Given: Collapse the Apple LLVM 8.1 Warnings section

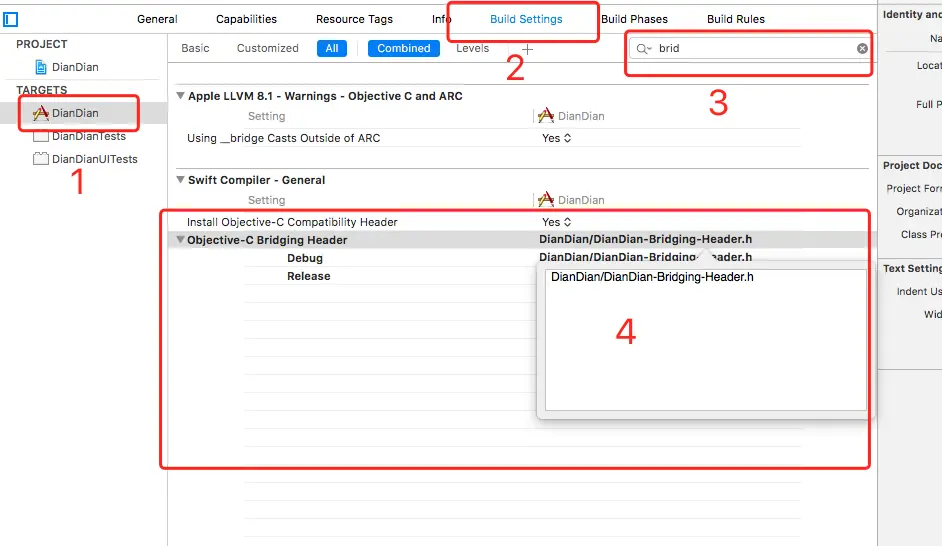Looking at the screenshot, I should click(180, 96).
